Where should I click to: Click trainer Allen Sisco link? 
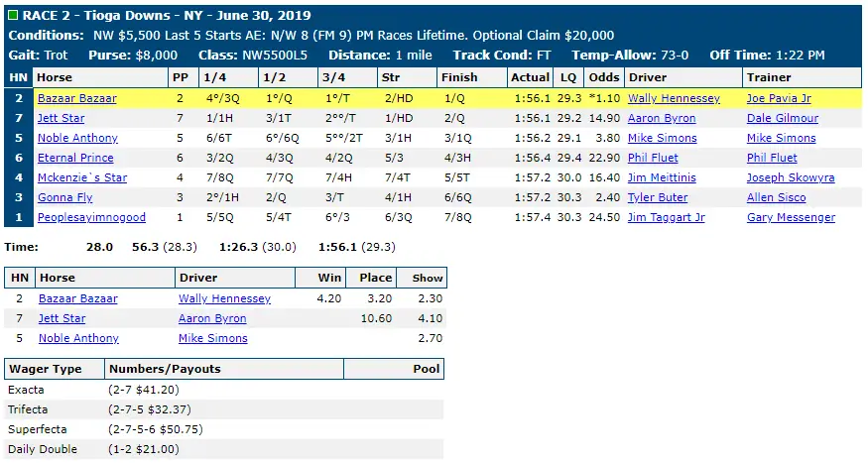(x=776, y=198)
